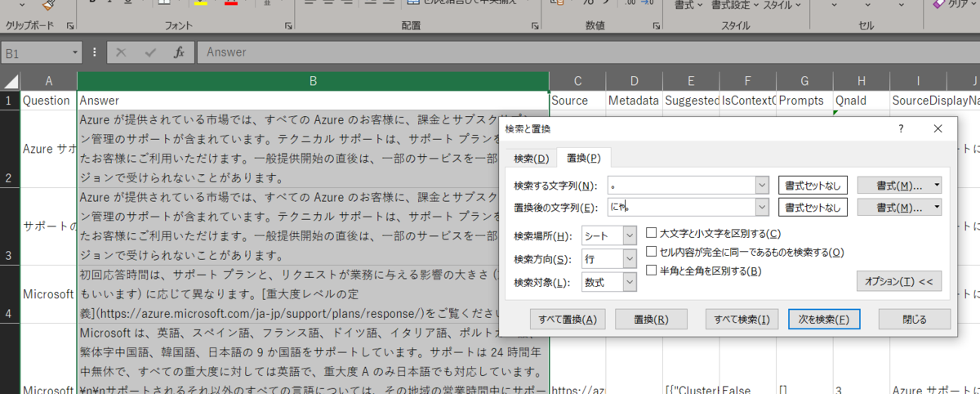The height and width of the screenshot is (394, 980).
Task: Select row 3 header
Action: [10, 226]
